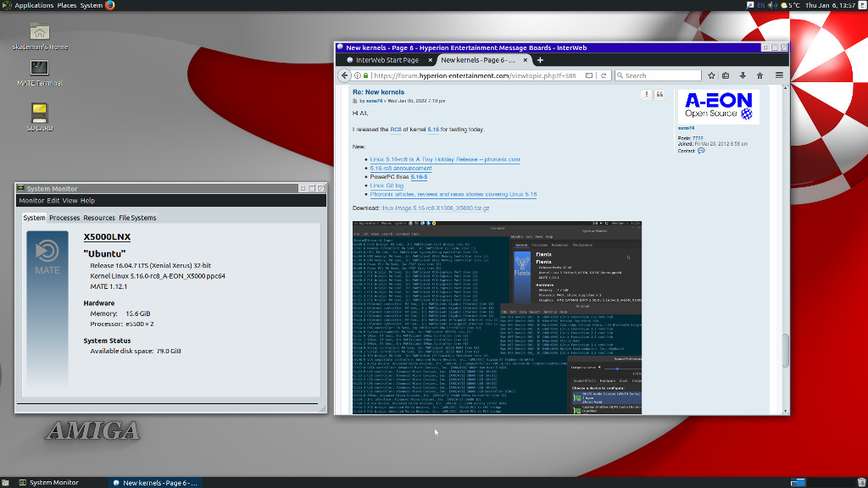The image size is (868, 488).
Task: Switch to the System tab
Action: pyautogui.click(x=34, y=218)
